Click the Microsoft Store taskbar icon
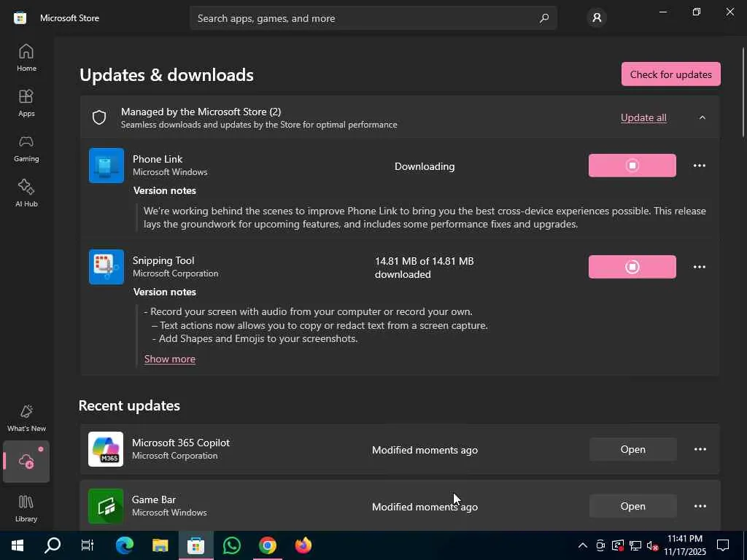This screenshot has height=560, width=747. click(x=196, y=545)
